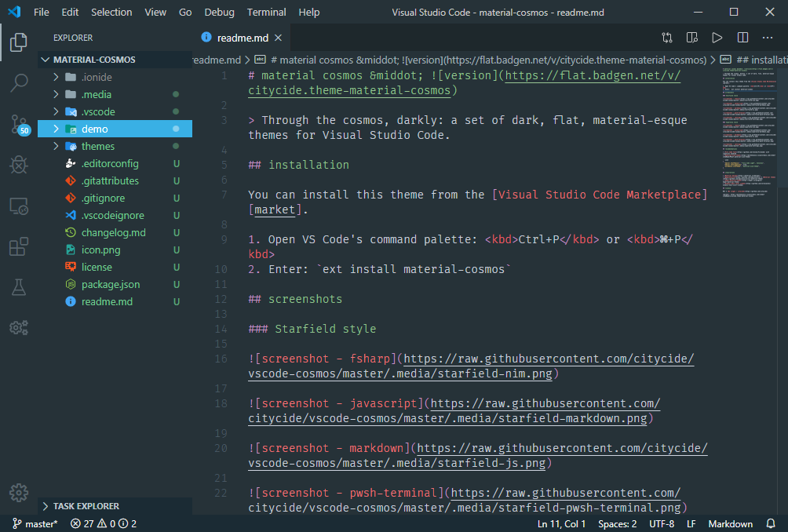Click the minimap code overview
The width and height of the screenshot is (788, 532).
pos(749,133)
